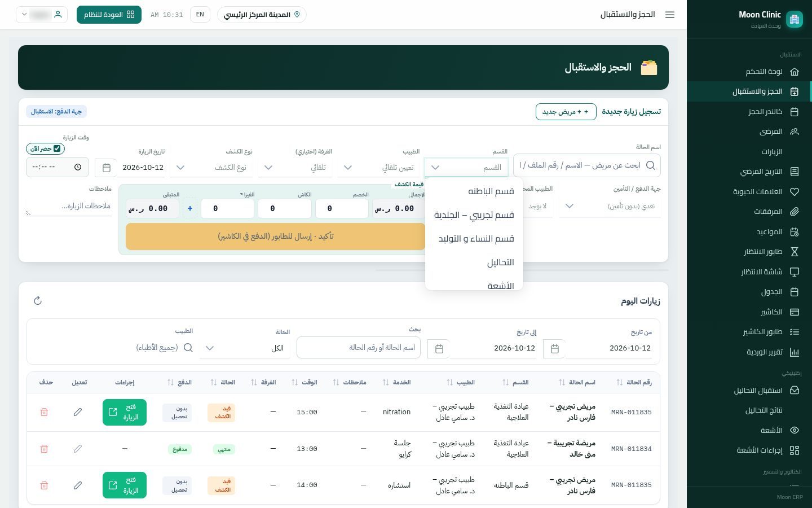Open user profile menu icon
This screenshot has width=812, height=508.
[58, 15]
